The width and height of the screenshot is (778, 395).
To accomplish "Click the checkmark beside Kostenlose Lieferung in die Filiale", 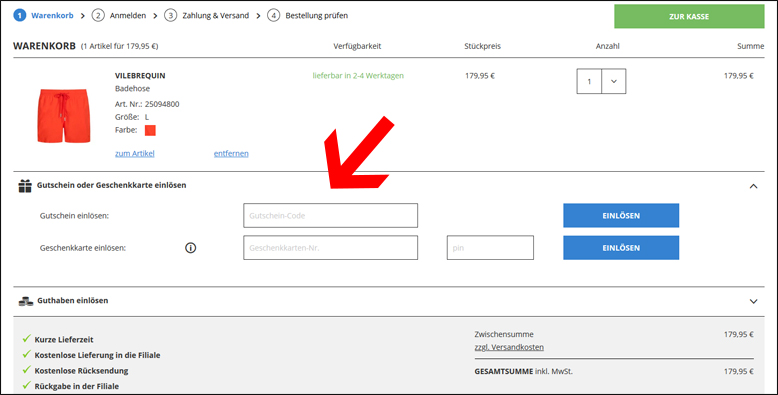I will tap(27, 354).
